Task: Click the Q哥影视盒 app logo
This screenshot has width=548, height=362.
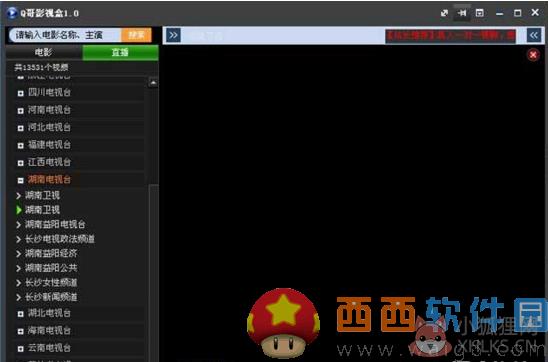Action: click(12, 13)
